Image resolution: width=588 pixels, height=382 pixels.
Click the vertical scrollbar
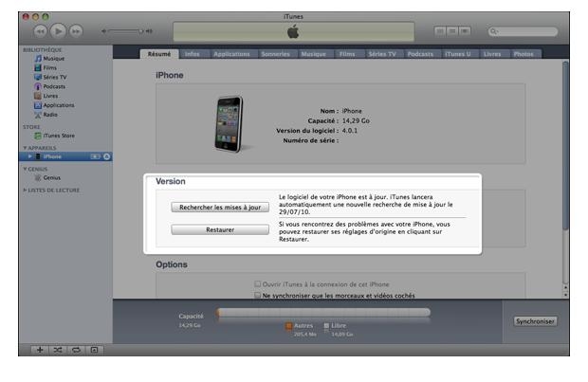coord(565,146)
